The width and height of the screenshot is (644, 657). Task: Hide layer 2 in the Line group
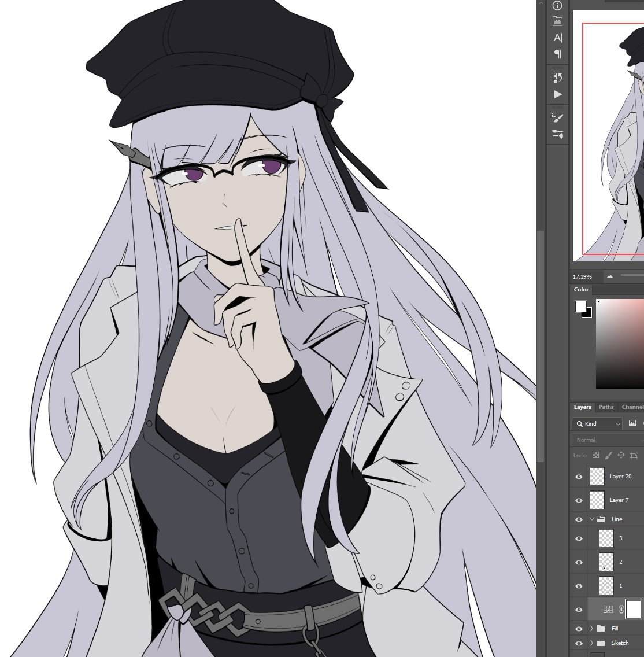click(x=579, y=562)
